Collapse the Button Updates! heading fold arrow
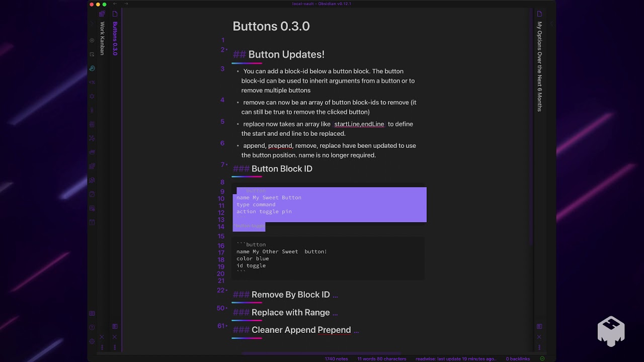The image size is (644, 362). [x=226, y=50]
